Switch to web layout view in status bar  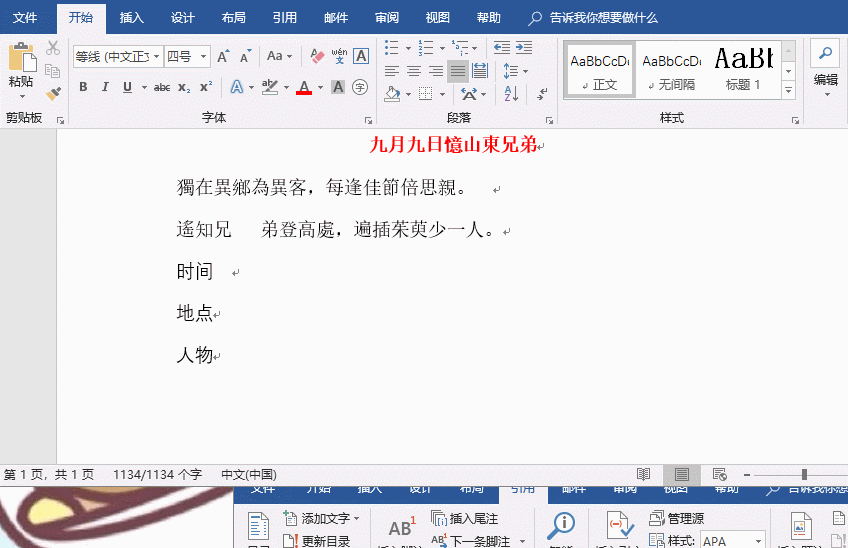(719, 474)
